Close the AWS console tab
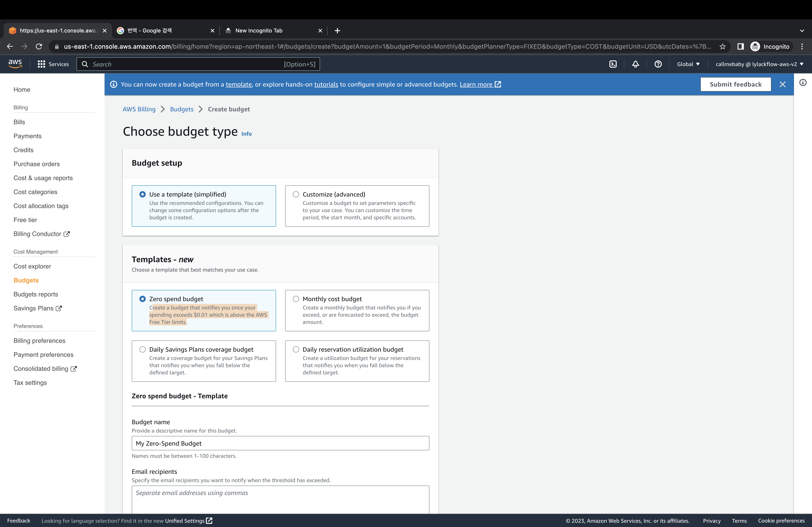This screenshot has height=527, width=812. [105, 31]
